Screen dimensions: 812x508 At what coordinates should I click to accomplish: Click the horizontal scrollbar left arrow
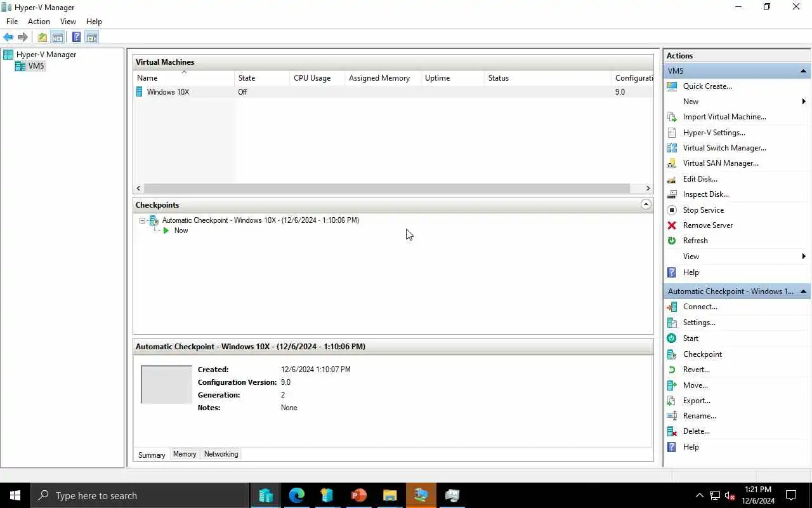tap(139, 188)
